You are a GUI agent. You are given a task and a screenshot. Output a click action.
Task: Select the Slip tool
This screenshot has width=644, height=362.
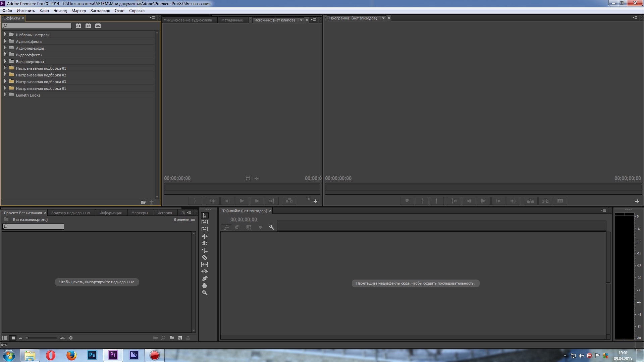[205, 264]
